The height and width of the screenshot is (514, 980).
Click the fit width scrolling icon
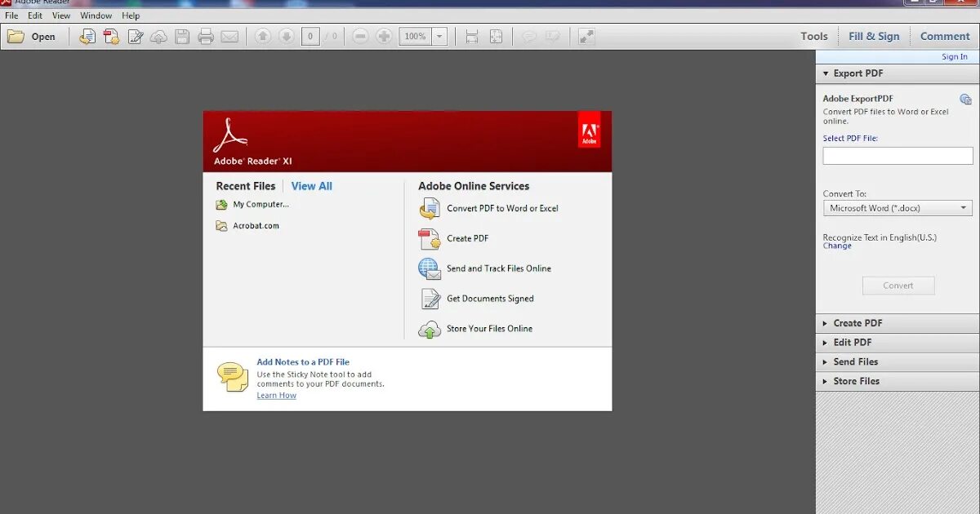pos(472,37)
